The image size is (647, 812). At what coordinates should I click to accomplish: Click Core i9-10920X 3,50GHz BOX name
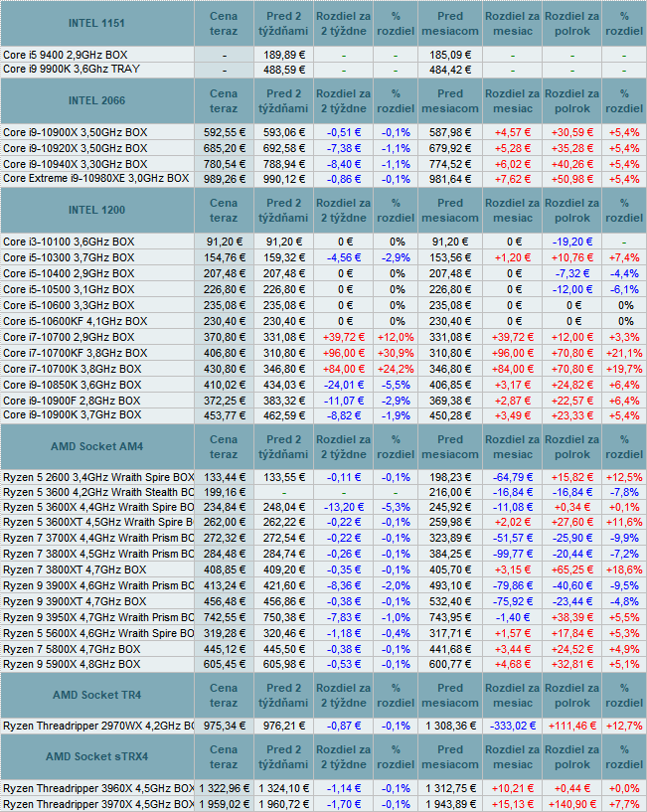click(76, 149)
